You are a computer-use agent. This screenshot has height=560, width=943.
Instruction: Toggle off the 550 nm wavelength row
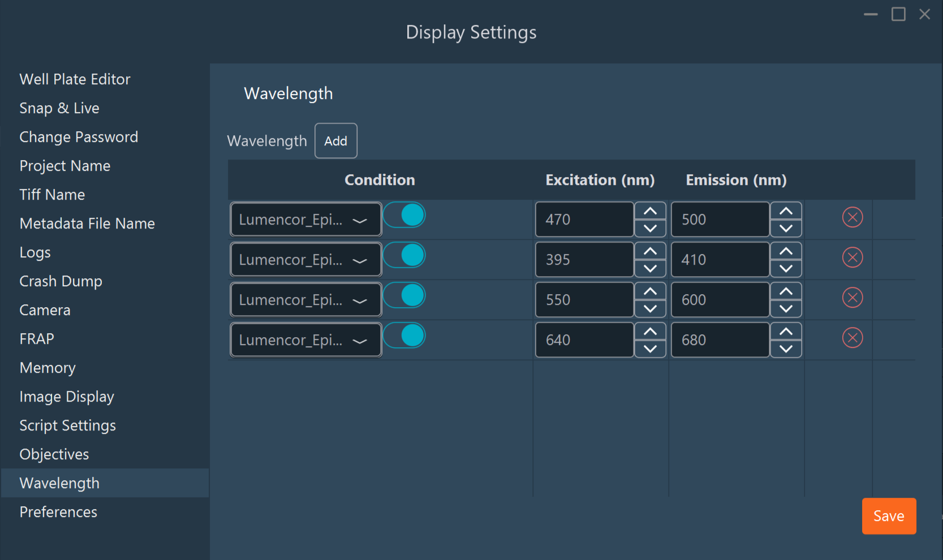[x=404, y=295]
